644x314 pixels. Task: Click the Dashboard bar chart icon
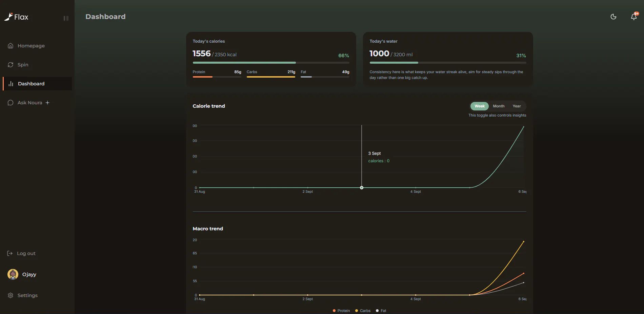click(11, 84)
